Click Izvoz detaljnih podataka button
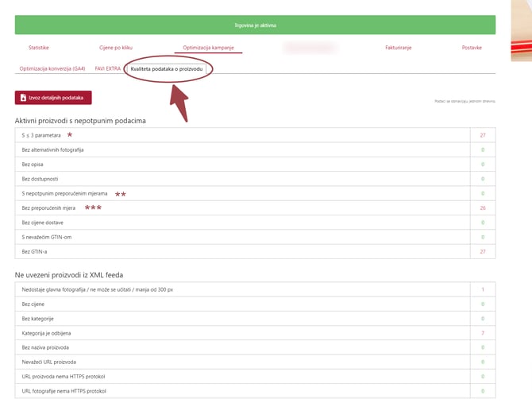The height and width of the screenshot is (403, 532). [53, 98]
